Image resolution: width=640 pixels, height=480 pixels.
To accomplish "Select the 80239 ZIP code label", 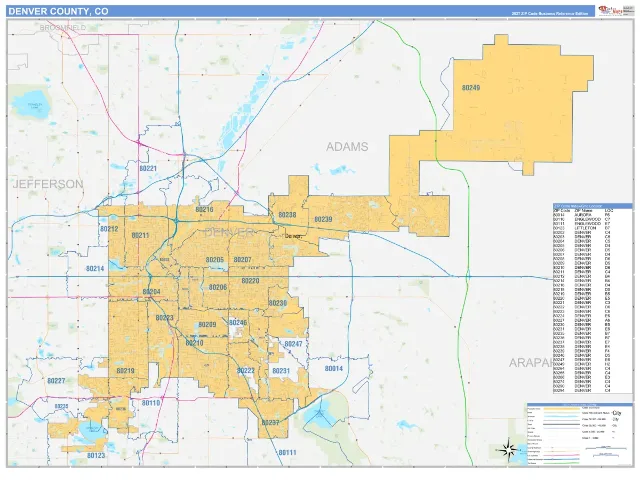I will (323, 220).
